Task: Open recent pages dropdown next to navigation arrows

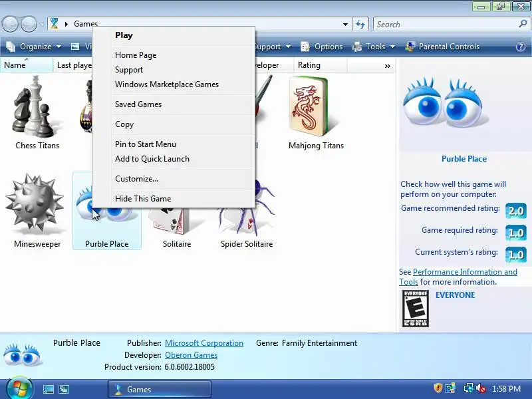Action: pyautogui.click(x=42, y=25)
